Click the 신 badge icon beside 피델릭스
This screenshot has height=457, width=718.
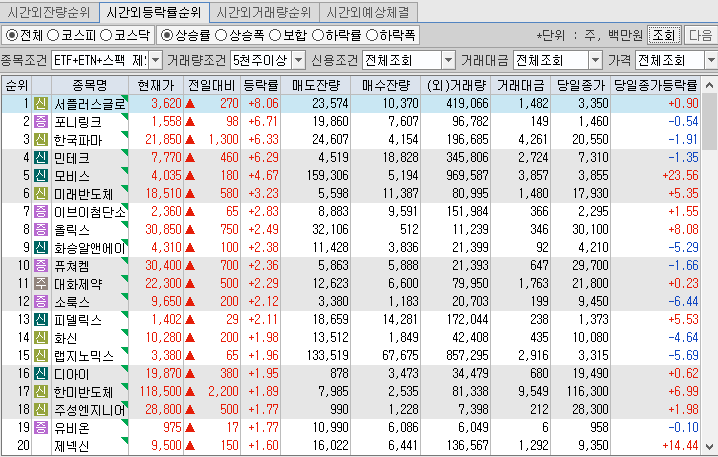(41, 320)
